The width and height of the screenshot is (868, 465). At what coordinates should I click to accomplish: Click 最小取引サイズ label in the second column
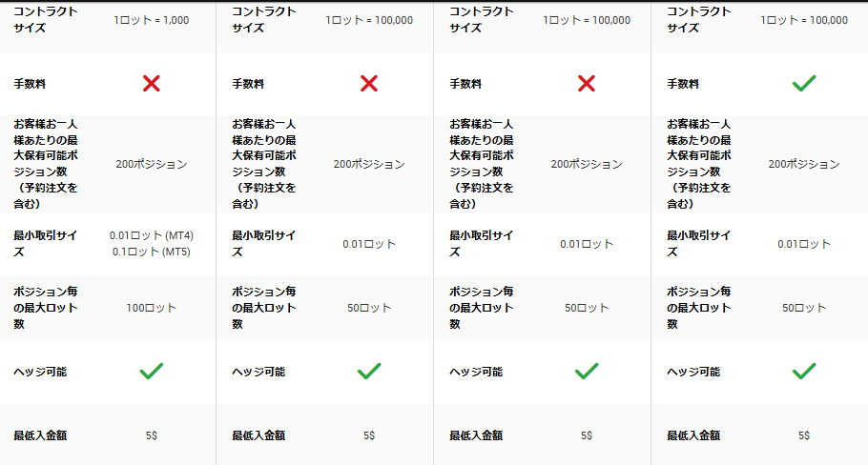(x=263, y=244)
